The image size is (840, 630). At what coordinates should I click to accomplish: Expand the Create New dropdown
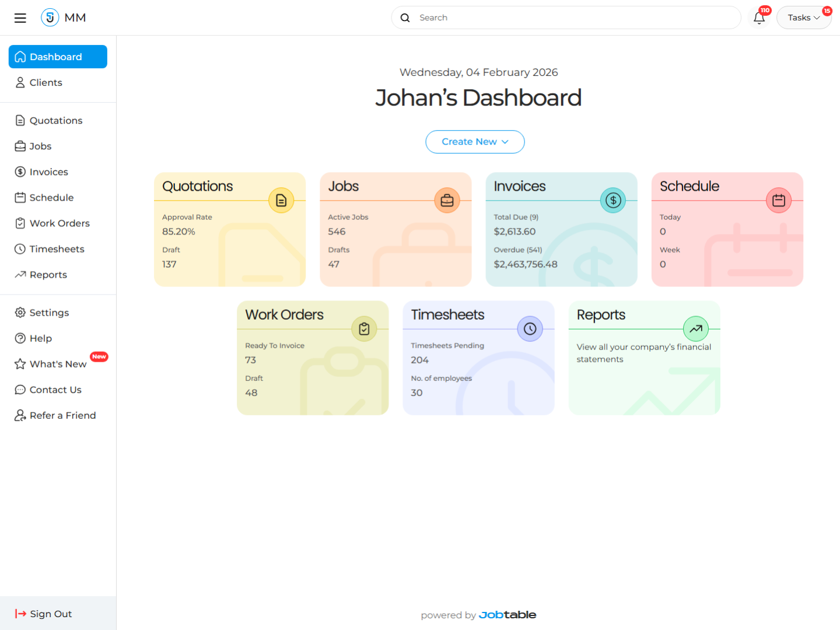click(475, 142)
